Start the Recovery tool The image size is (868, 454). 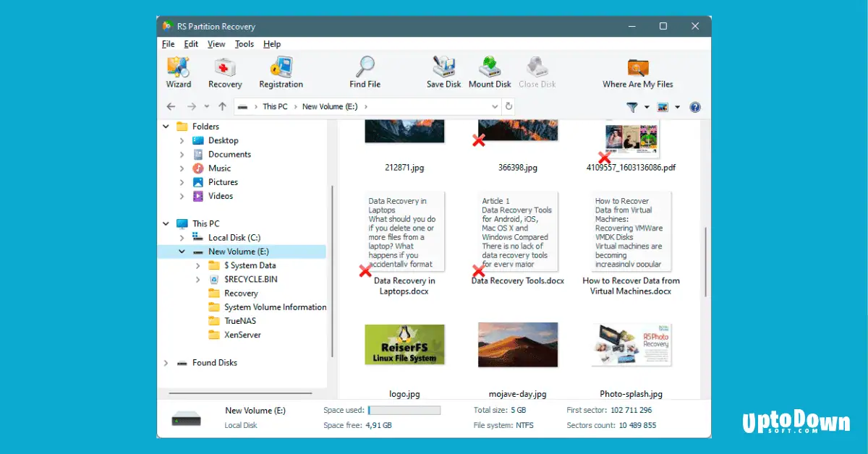tap(224, 71)
